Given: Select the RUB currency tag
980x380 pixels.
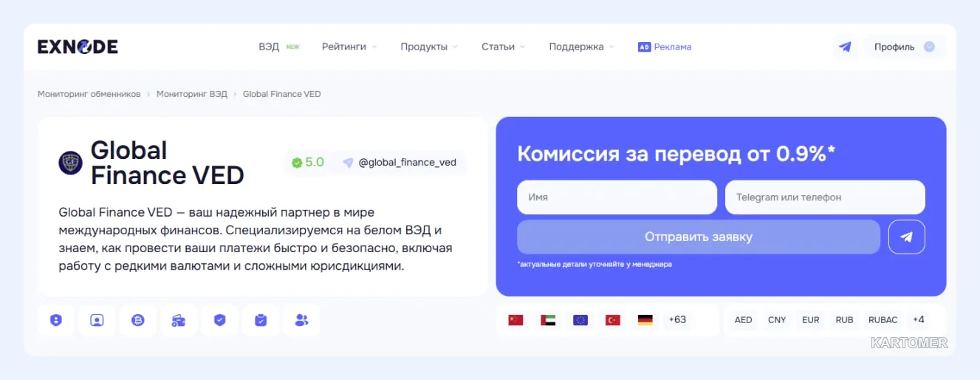Looking at the screenshot, I should click(845, 320).
